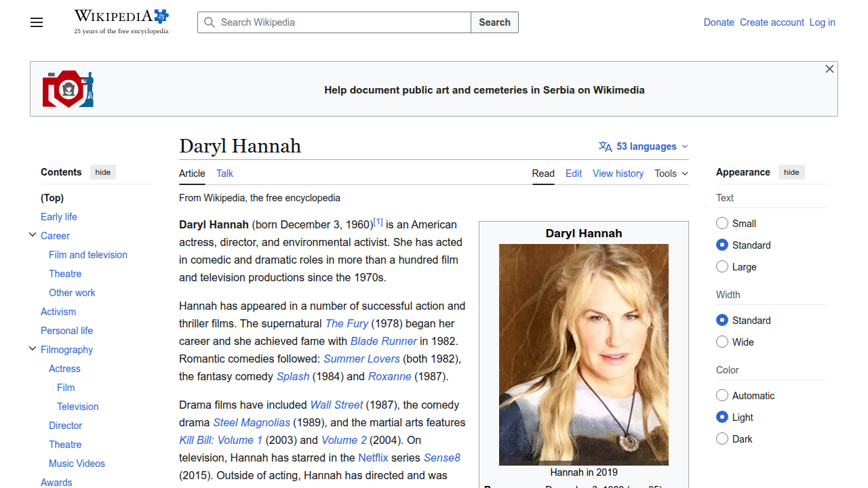Collapse the Career contents section
868x488 pixels.
tap(32, 235)
